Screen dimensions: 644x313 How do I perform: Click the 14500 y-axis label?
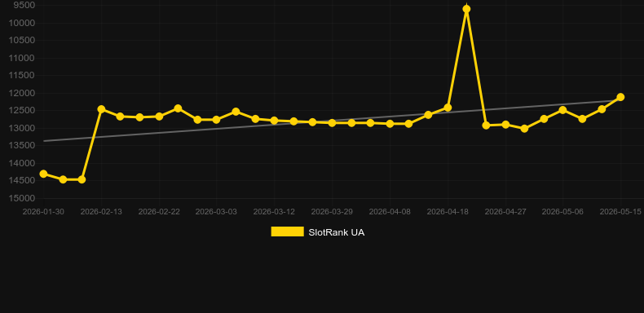point(22,181)
